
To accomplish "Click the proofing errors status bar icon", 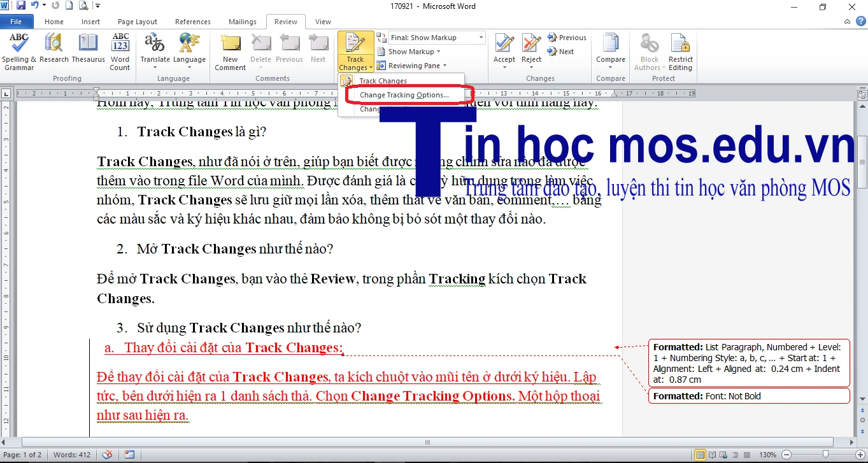I will [x=108, y=455].
